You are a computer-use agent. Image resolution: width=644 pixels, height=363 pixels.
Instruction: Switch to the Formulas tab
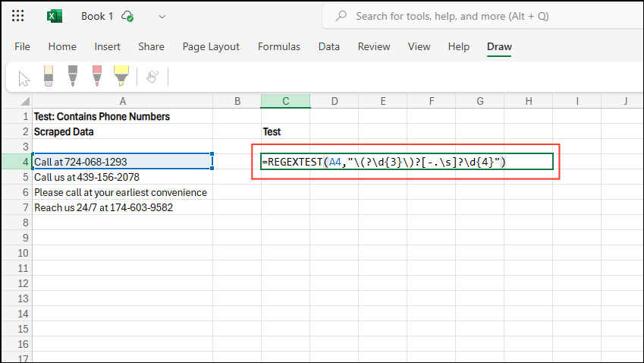point(278,46)
